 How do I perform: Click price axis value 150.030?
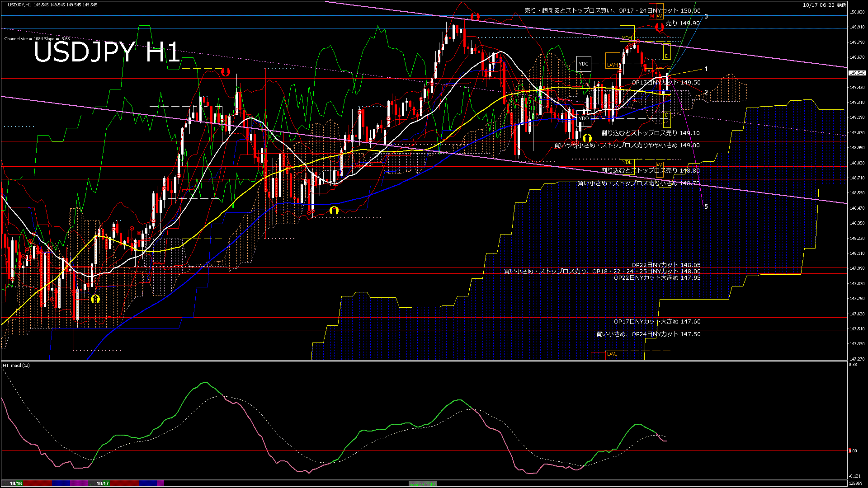pos(857,12)
